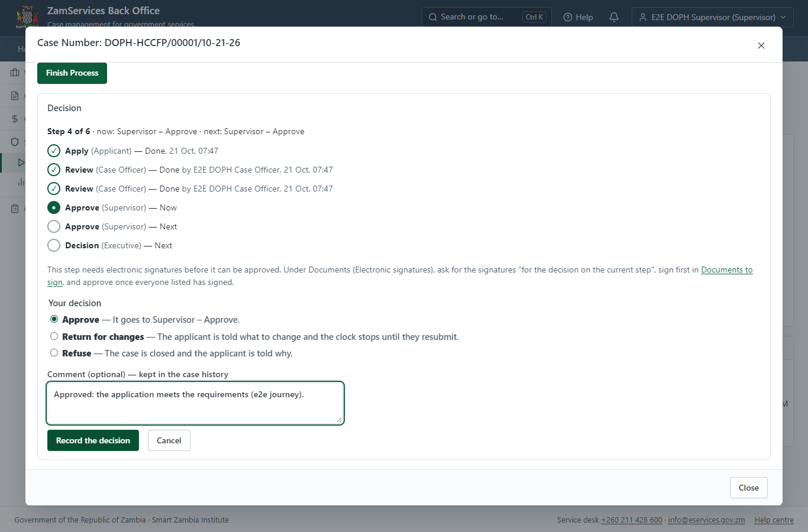
Task: Focus the Search or go to field
Action: pos(487,17)
